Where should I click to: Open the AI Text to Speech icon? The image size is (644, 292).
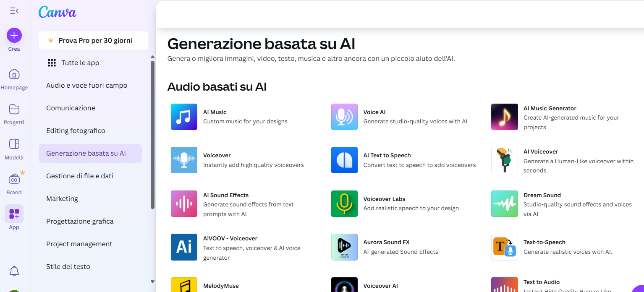[344, 160]
